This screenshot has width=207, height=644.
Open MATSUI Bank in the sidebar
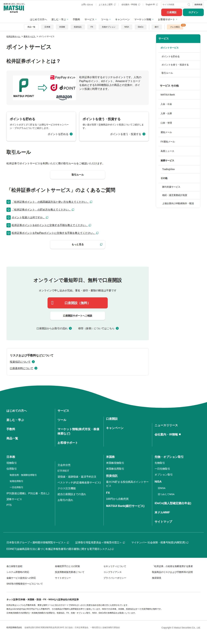tap(168, 95)
